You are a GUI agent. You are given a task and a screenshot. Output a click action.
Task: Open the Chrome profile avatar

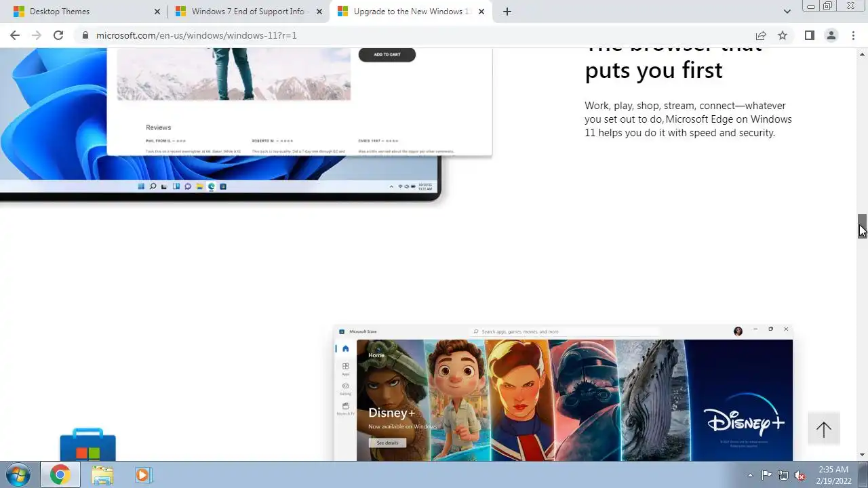tap(831, 35)
